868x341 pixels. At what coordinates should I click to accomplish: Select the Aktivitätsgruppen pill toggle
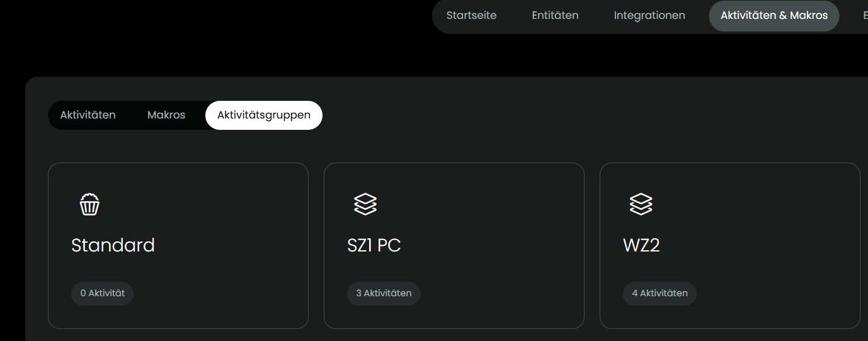point(264,115)
